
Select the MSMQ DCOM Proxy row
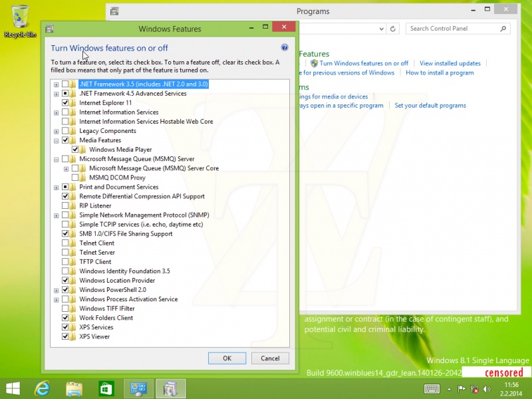[x=117, y=178]
